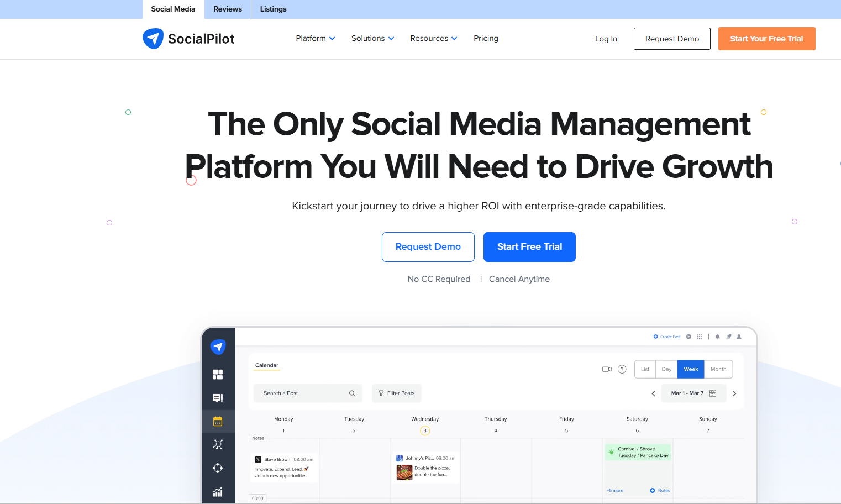
Task: Select the calendar icon in dark sidebar
Action: pos(218,422)
